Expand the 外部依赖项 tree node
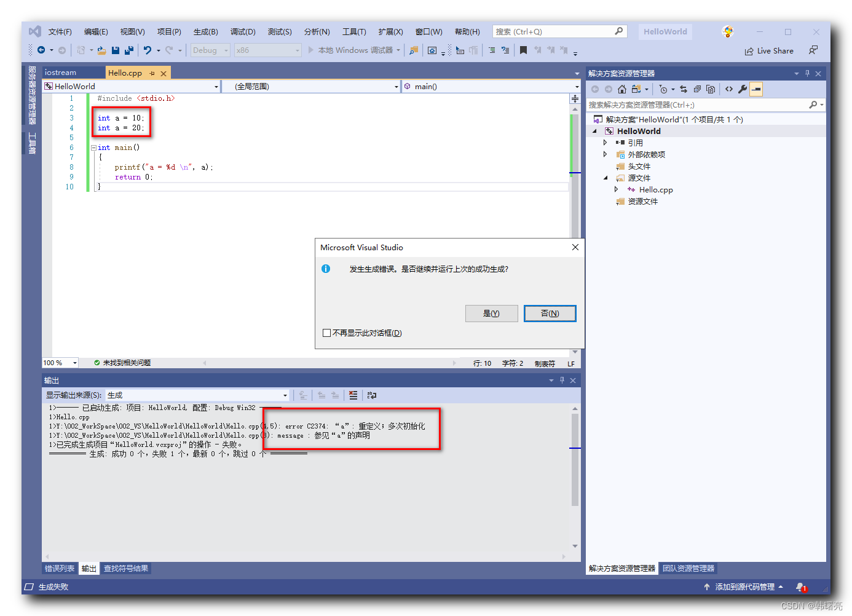The height and width of the screenshot is (616, 852). pos(605,154)
